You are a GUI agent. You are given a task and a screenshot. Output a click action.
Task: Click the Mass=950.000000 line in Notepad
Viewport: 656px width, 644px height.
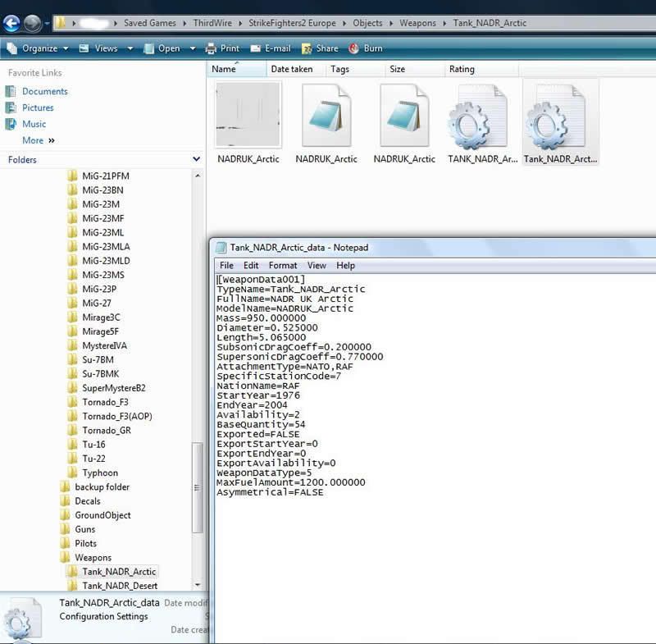point(261,318)
